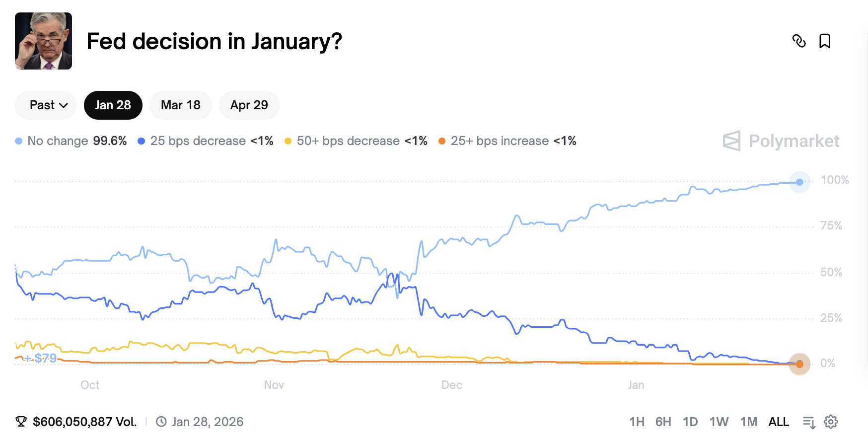This screenshot has height=439, width=868.
Task: Click the 25 bps decrease legend dot
Action: coord(142,141)
